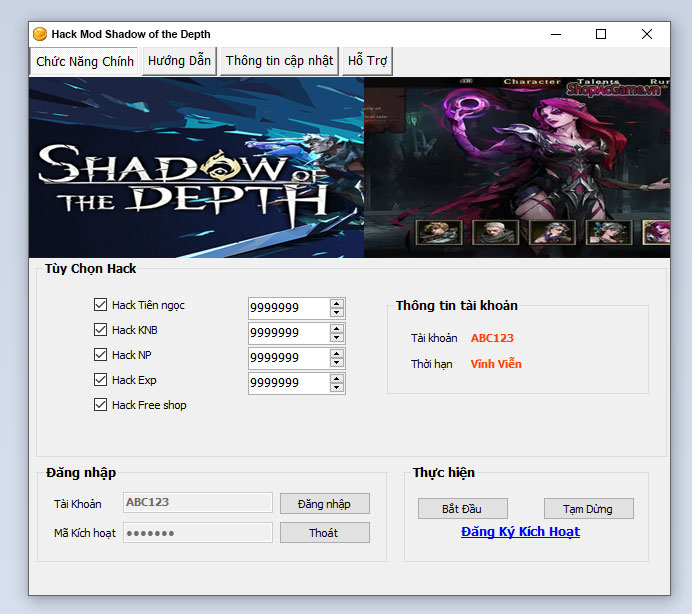Open the Hỗ Trợ tab
This screenshot has height=616, width=693.
(367, 61)
